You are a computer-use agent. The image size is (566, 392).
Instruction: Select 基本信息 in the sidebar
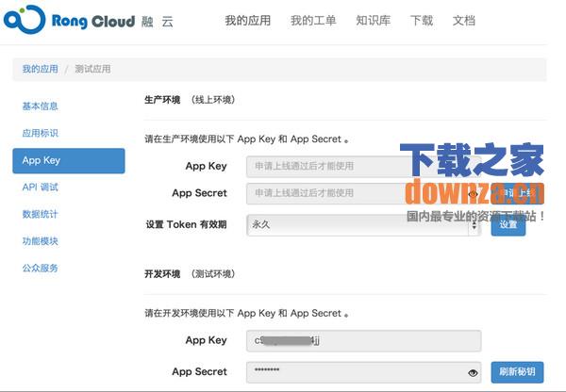coord(40,106)
